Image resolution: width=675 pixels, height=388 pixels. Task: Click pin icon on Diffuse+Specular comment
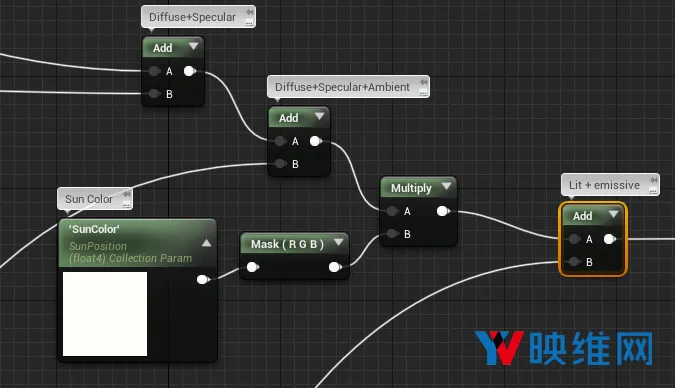[249, 12]
